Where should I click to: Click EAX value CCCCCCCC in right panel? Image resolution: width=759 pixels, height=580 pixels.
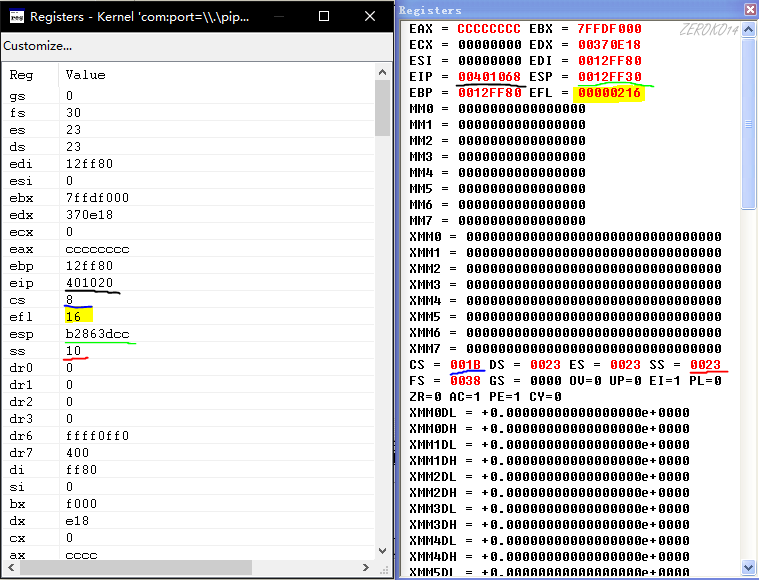click(x=489, y=29)
